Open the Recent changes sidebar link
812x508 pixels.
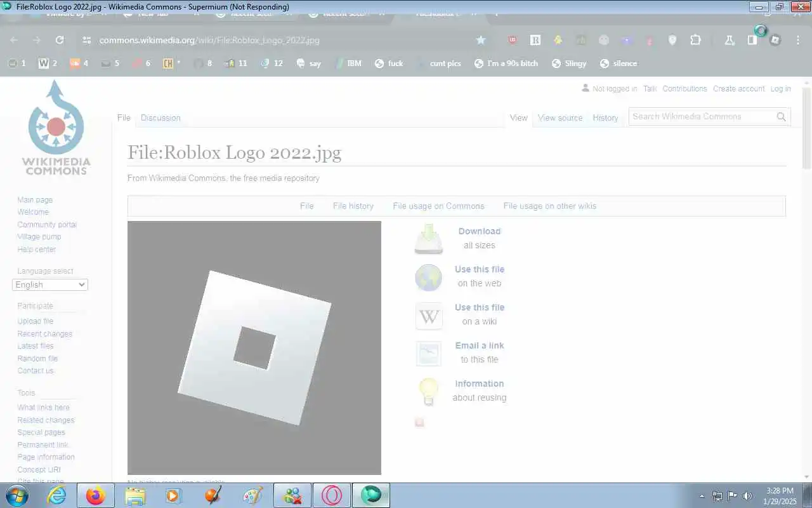(x=45, y=334)
